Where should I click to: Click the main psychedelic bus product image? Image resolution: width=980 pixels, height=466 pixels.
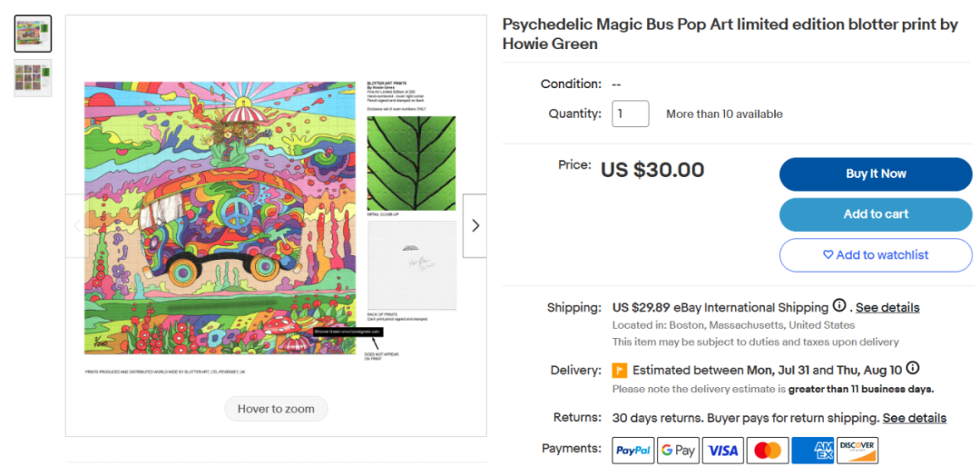220,218
